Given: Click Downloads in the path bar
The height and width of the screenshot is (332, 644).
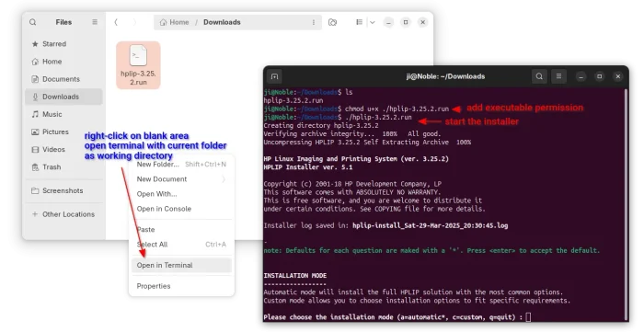Looking at the screenshot, I should coord(222,22).
